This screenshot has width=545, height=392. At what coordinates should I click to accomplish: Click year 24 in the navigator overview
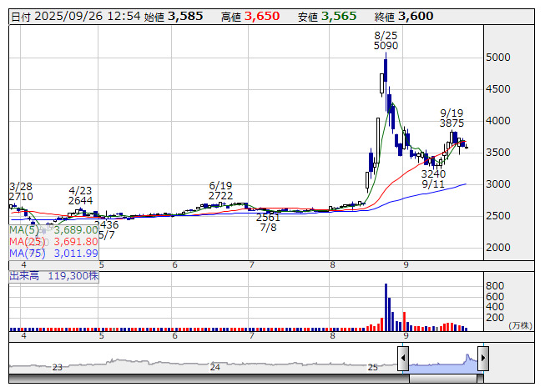point(214,367)
